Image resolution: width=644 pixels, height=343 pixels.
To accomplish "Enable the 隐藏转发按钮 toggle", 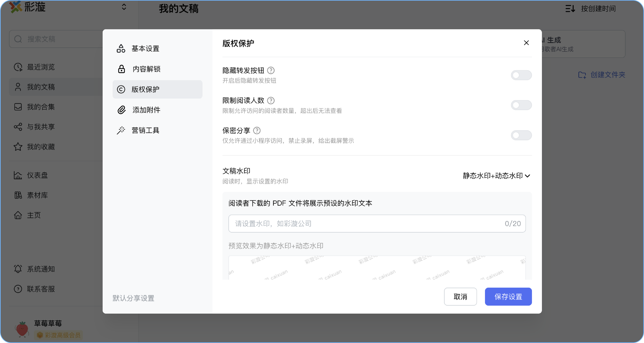I will pyautogui.click(x=521, y=75).
